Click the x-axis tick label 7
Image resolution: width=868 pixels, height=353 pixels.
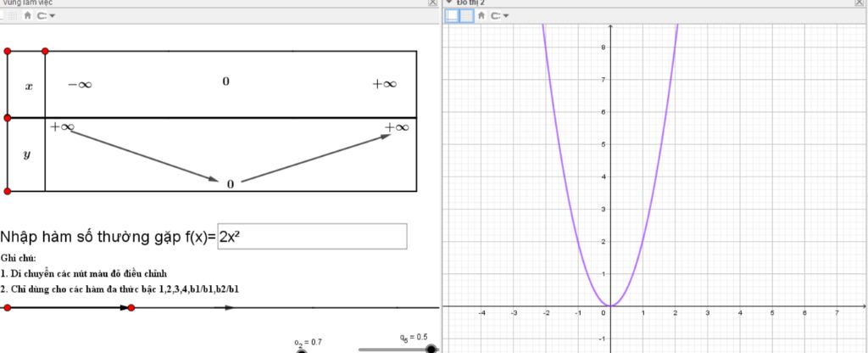coord(836,313)
